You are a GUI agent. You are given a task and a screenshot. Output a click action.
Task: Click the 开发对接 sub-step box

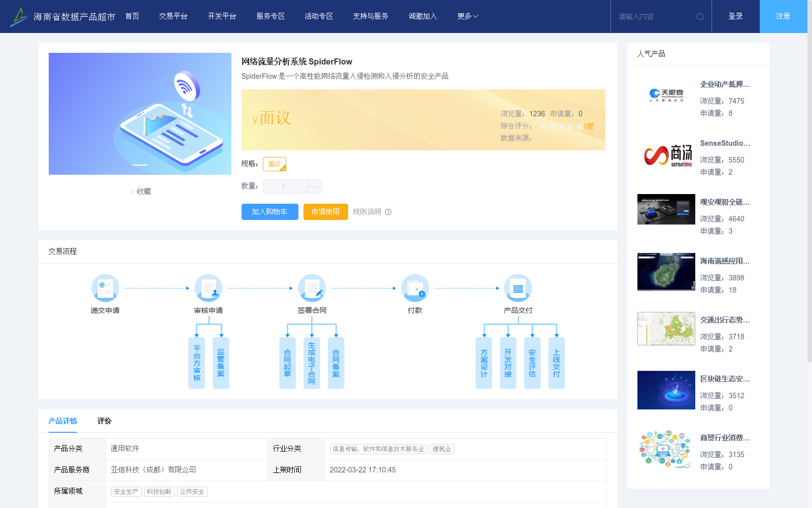tap(508, 363)
